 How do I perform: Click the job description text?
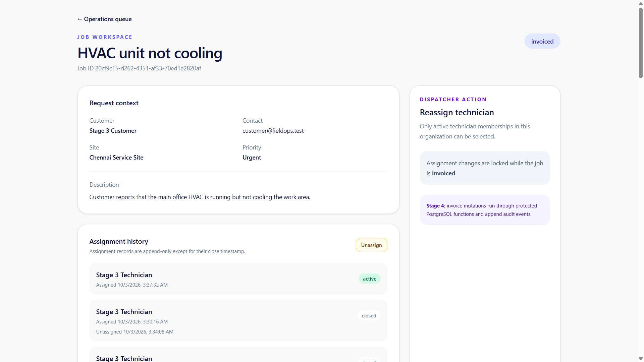(x=200, y=197)
